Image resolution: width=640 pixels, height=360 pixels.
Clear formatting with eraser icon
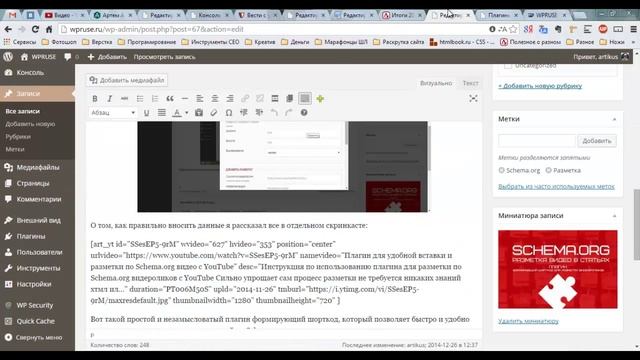click(213, 113)
